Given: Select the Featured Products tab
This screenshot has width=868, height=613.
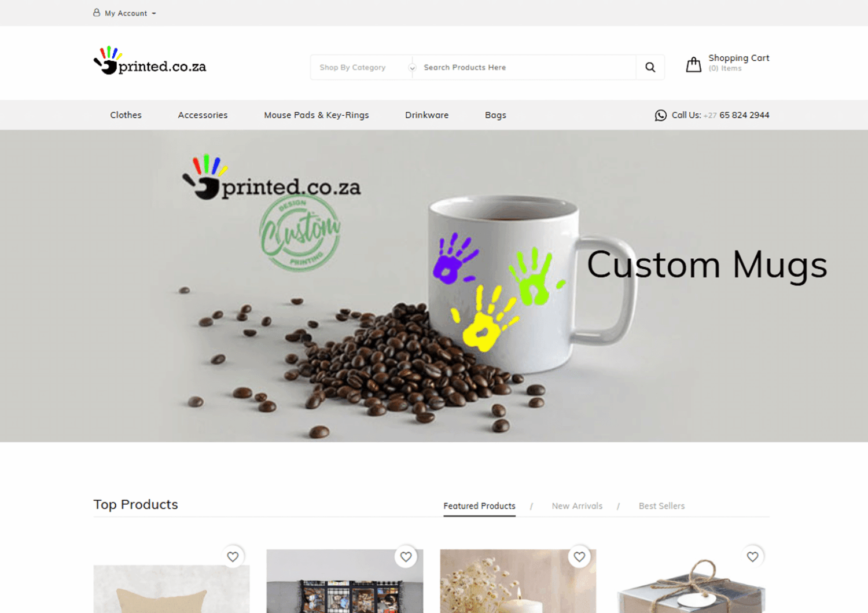Looking at the screenshot, I should 479,506.
